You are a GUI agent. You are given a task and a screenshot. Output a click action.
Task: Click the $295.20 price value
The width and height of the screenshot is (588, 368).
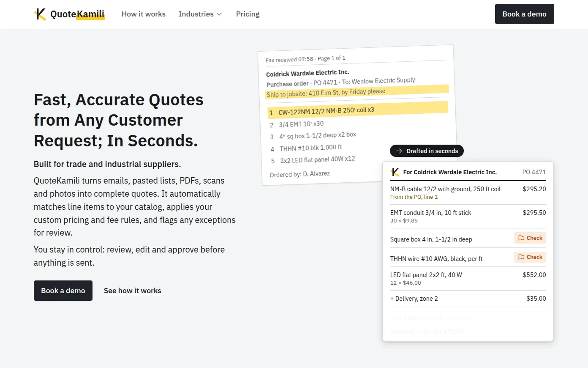click(534, 189)
